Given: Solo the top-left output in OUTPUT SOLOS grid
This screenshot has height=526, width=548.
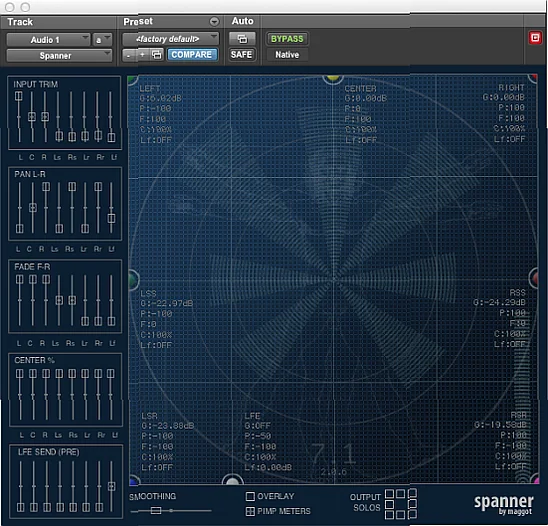Looking at the screenshot, I should [x=389, y=493].
